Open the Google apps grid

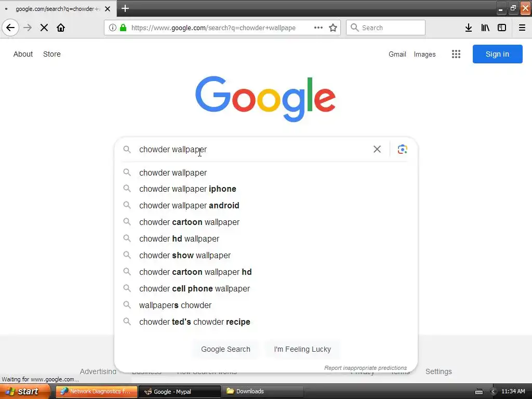456,54
